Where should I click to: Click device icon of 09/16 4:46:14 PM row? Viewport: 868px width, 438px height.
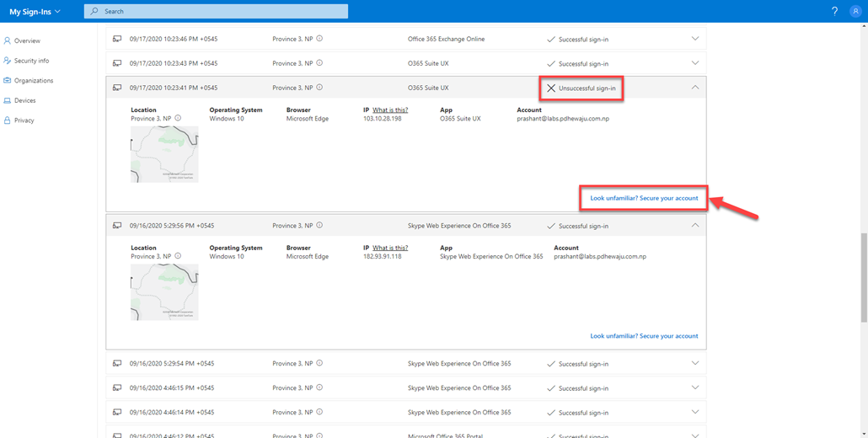click(x=117, y=412)
